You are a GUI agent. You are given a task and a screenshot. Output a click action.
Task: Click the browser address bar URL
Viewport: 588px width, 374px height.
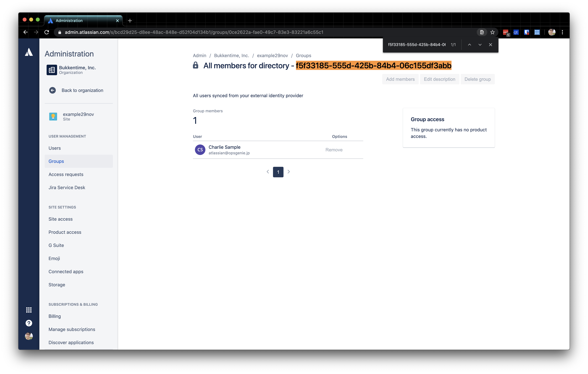194,32
